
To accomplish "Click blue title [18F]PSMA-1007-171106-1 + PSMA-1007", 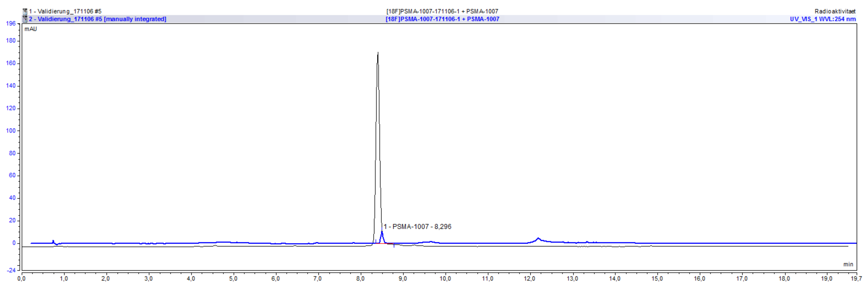I will [x=442, y=19].
